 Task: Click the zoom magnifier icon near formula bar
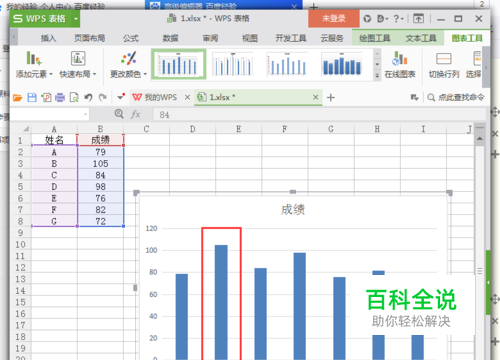(x=119, y=114)
